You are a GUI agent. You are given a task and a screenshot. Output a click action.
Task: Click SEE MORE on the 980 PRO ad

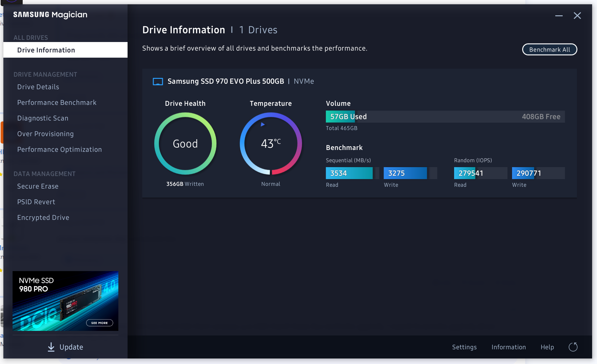[x=99, y=323]
